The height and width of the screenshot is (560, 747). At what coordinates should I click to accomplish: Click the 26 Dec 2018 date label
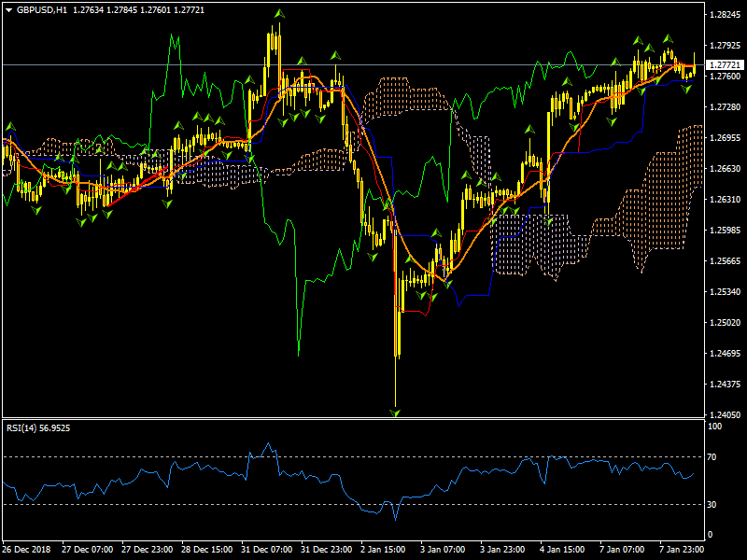pos(29,550)
